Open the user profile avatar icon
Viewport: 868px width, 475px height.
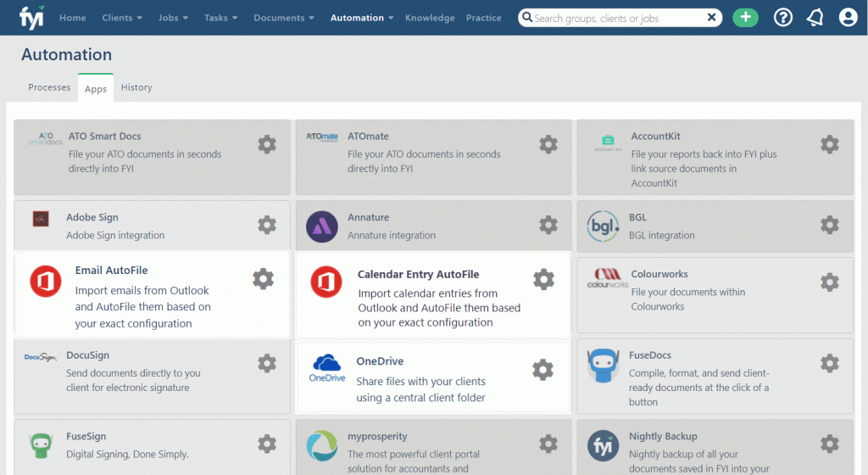pyautogui.click(x=848, y=18)
